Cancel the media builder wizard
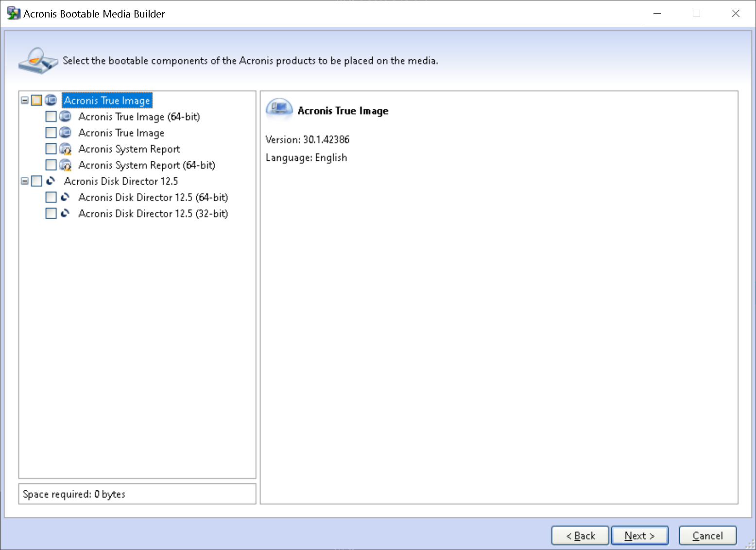This screenshot has height=550, width=756. click(x=708, y=535)
